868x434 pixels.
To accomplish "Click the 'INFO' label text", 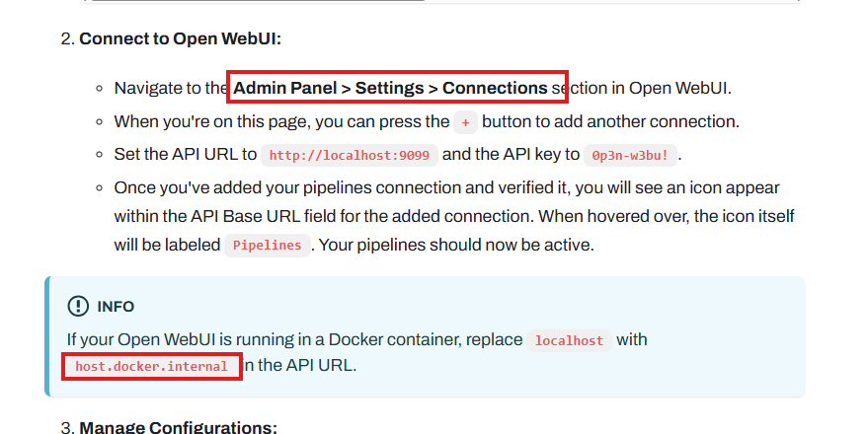I will 116,307.
